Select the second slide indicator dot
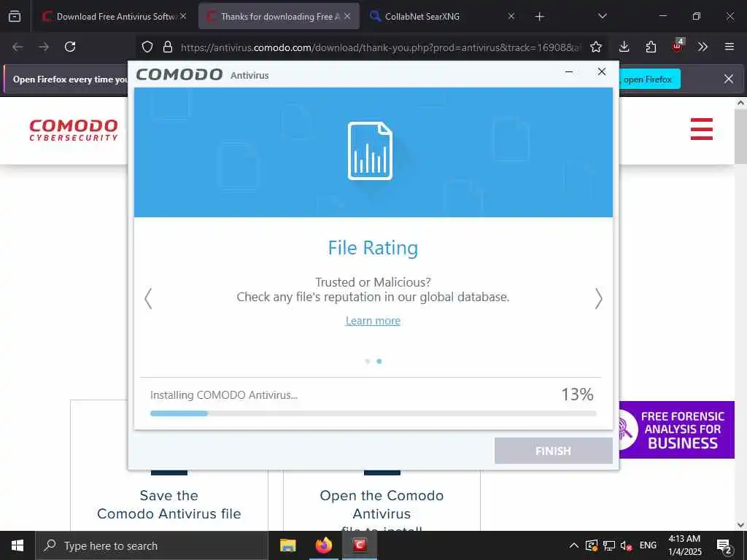747x560 pixels. (379, 362)
